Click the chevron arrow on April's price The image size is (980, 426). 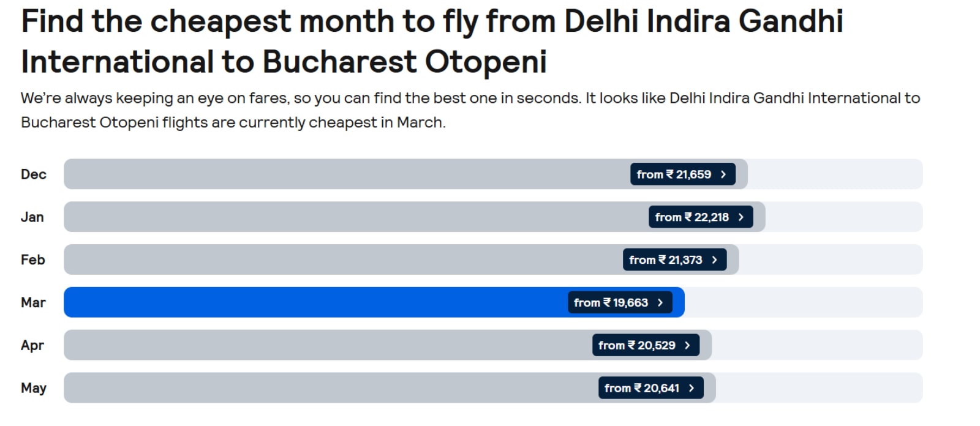[687, 346]
